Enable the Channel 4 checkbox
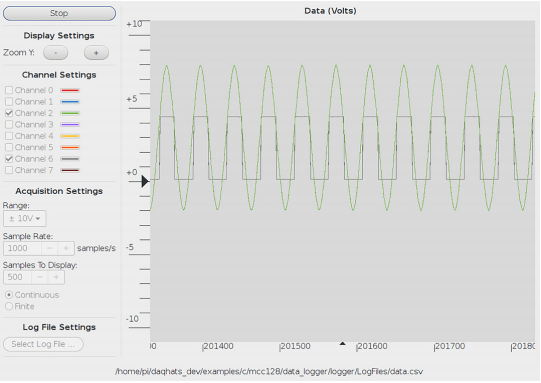The height and width of the screenshot is (383, 541). point(9,136)
